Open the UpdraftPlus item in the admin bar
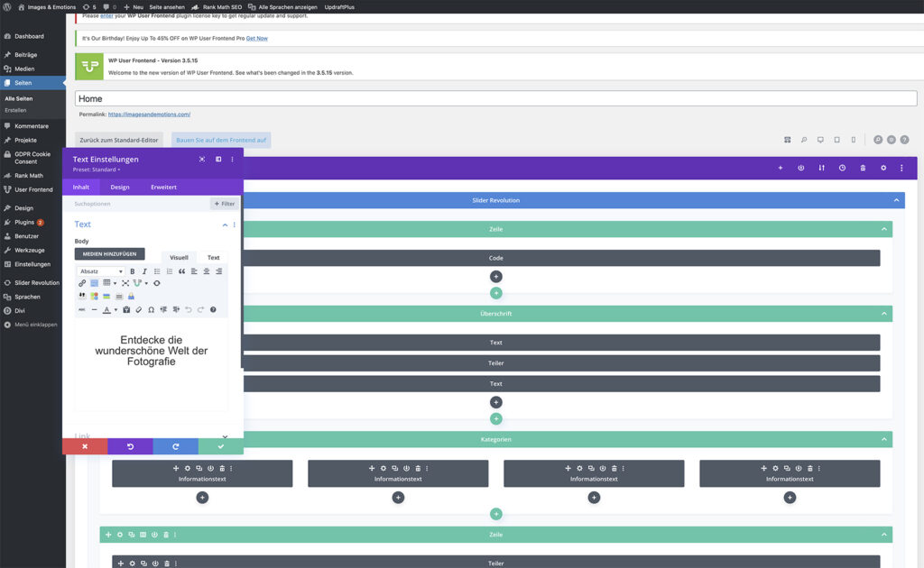924x568 pixels. (339, 7)
